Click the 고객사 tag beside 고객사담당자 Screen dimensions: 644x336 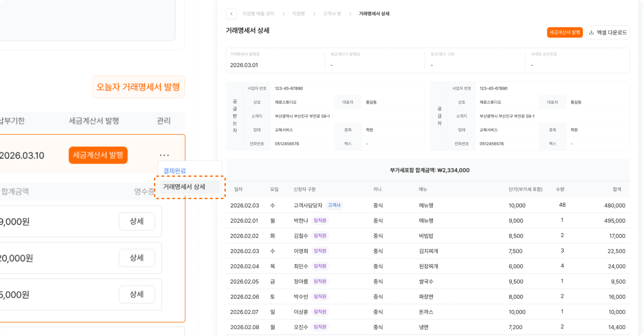334,205
